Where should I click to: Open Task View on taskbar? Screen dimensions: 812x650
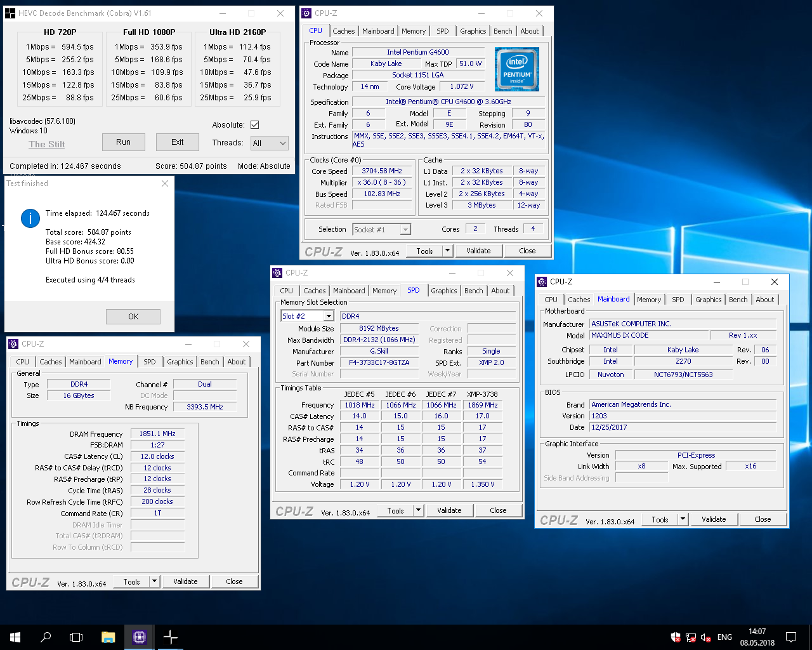pos(76,637)
